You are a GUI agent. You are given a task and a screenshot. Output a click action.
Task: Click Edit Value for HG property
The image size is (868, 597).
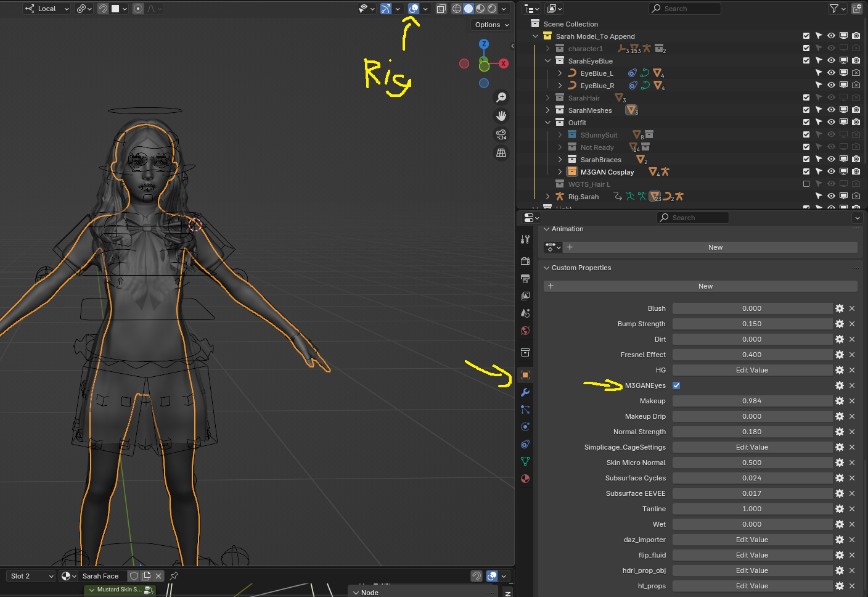[752, 370]
